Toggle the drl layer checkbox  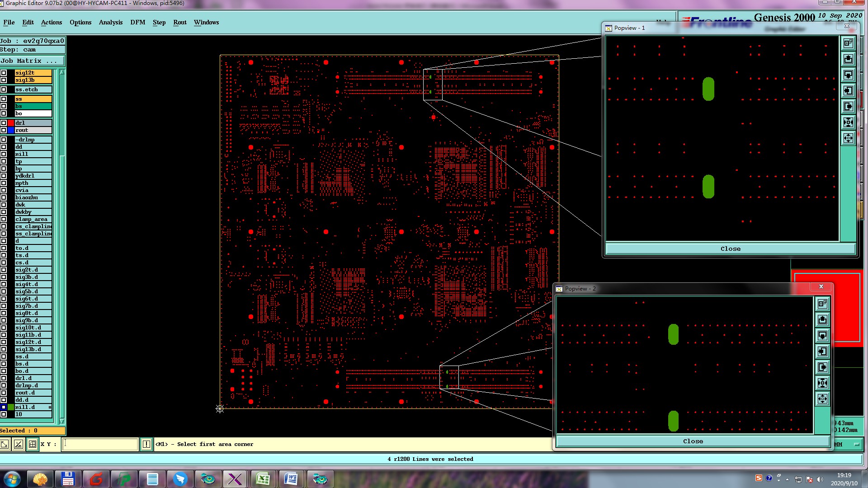(4, 123)
